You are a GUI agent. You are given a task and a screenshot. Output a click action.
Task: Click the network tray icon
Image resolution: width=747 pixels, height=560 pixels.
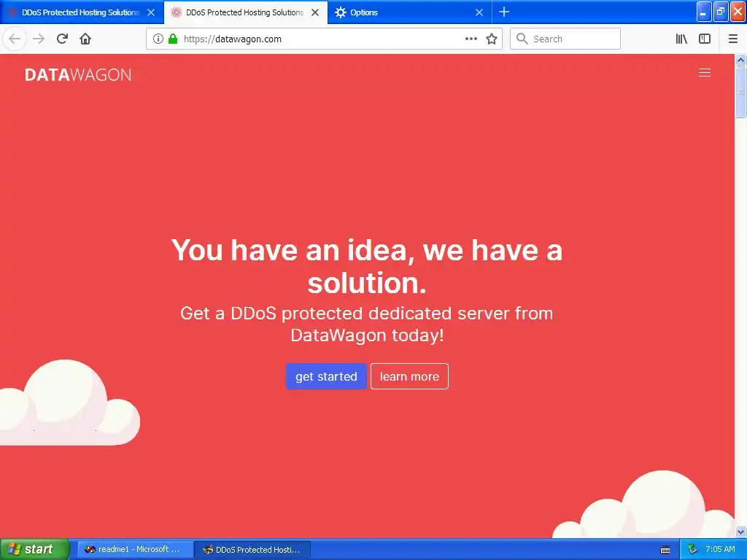(x=693, y=550)
